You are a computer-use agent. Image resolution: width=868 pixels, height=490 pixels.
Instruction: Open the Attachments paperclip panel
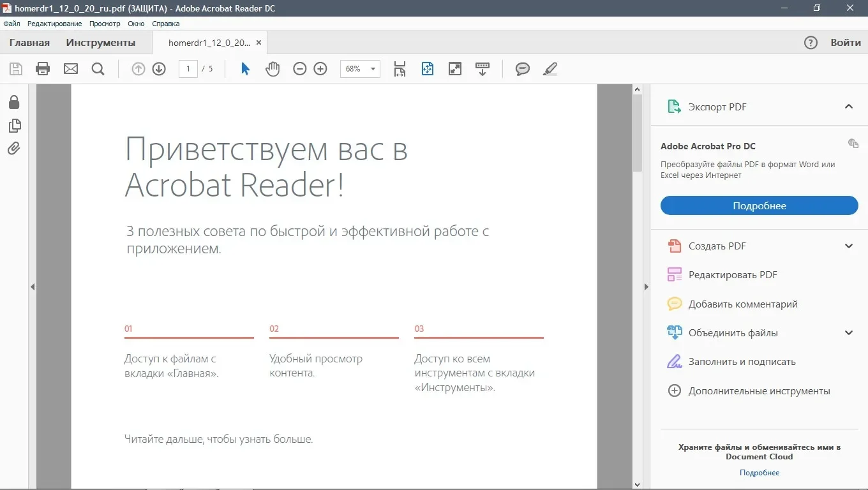click(x=14, y=149)
